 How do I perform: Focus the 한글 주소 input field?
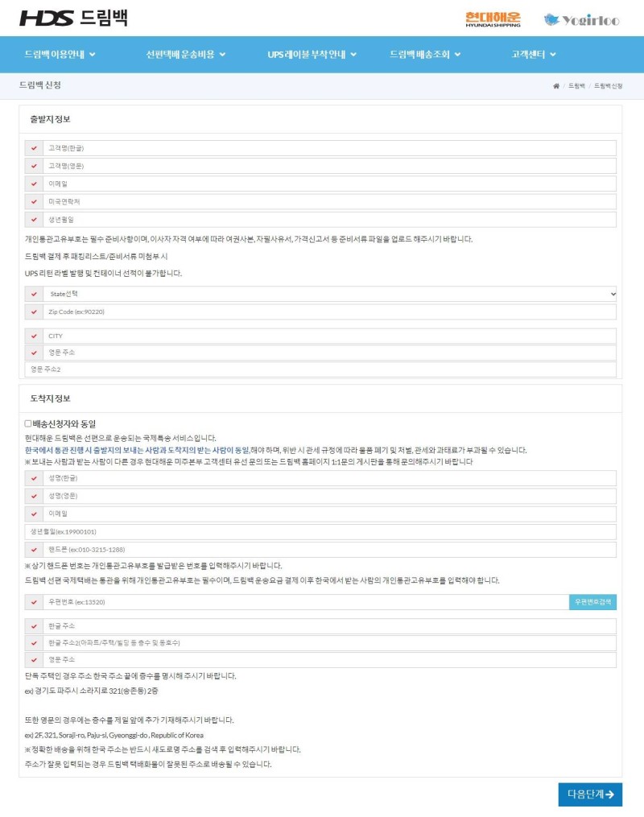point(330,625)
